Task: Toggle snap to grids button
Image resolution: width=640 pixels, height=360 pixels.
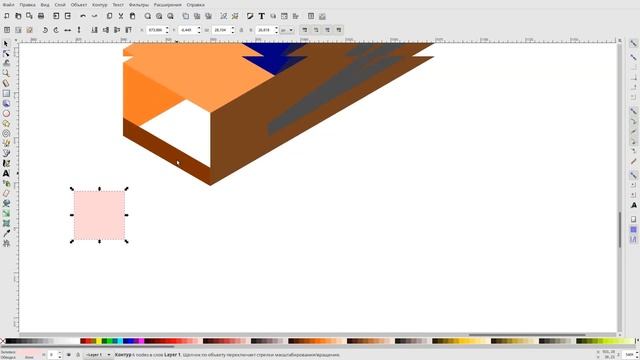Action: coord(633,230)
